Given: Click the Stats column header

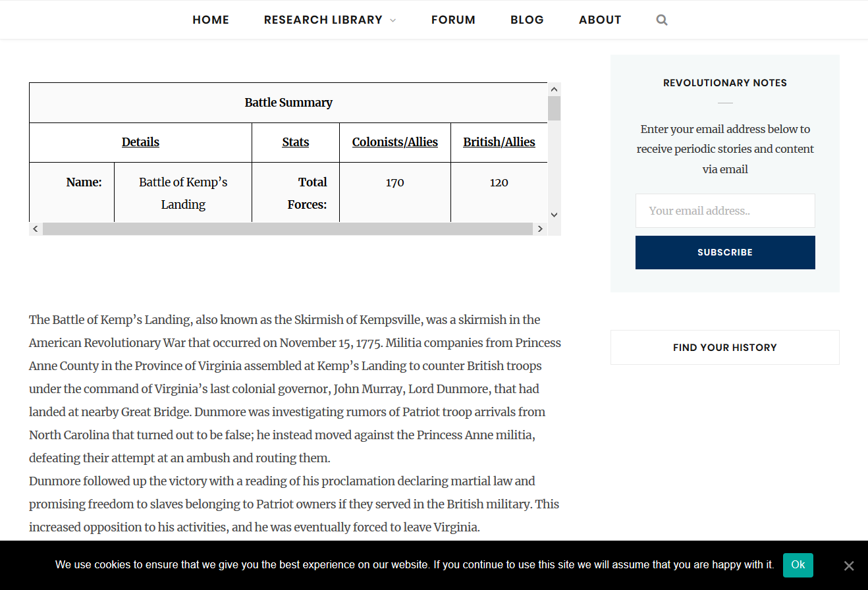Looking at the screenshot, I should coord(296,142).
